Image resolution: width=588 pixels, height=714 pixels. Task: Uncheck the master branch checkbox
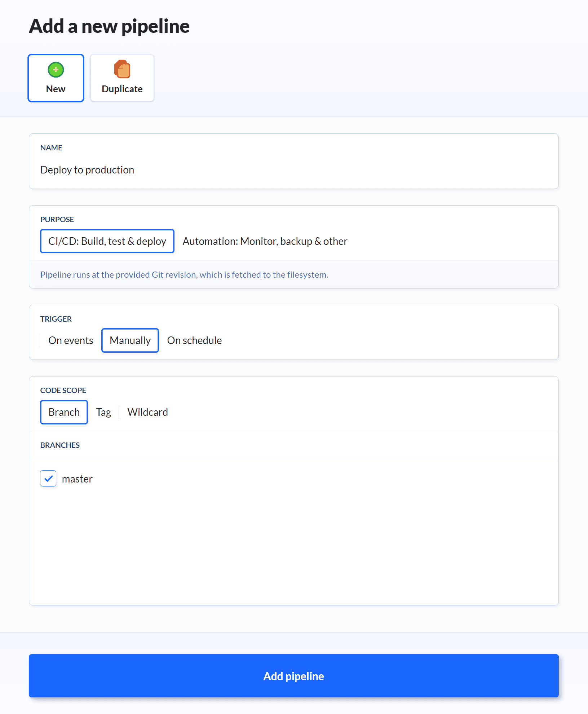48,479
